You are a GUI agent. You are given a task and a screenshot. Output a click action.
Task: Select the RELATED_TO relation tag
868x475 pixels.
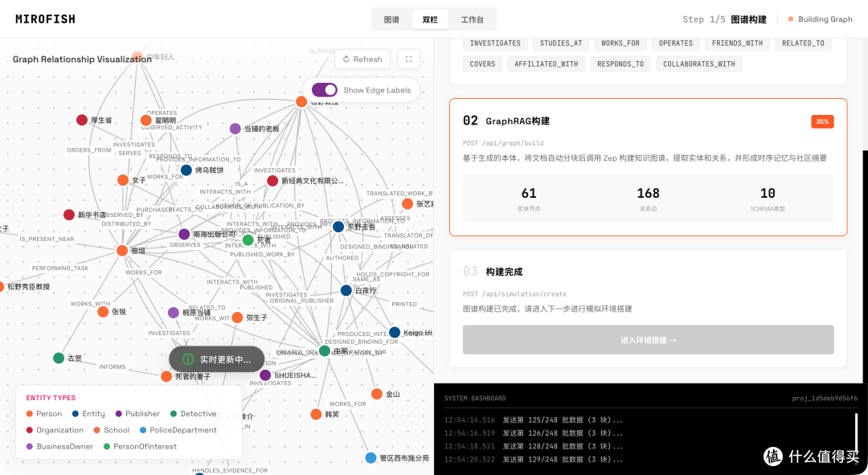803,43
